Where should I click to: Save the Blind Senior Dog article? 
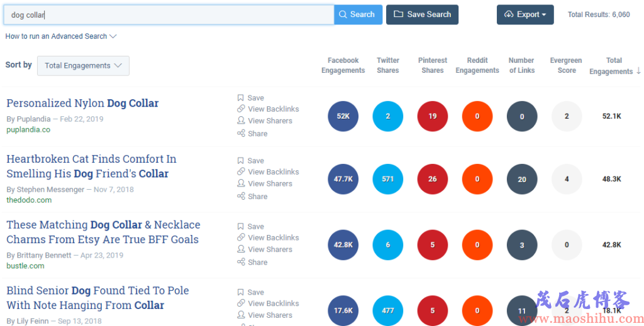(x=250, y=292)
